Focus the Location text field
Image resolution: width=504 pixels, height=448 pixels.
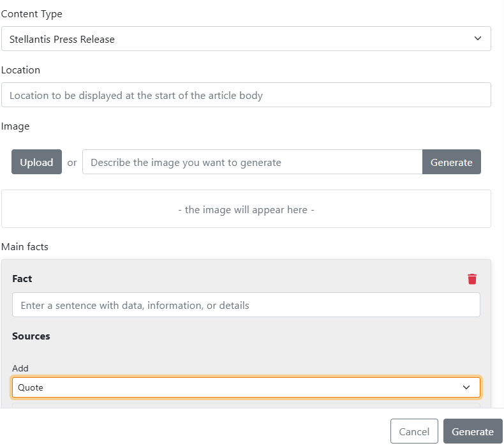coord(246,95)
